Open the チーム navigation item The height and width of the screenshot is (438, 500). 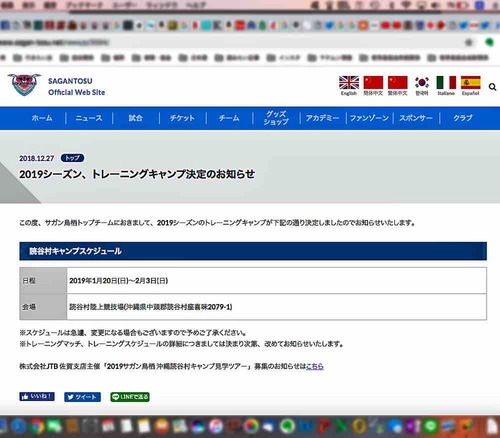click(x=229, y=118)
